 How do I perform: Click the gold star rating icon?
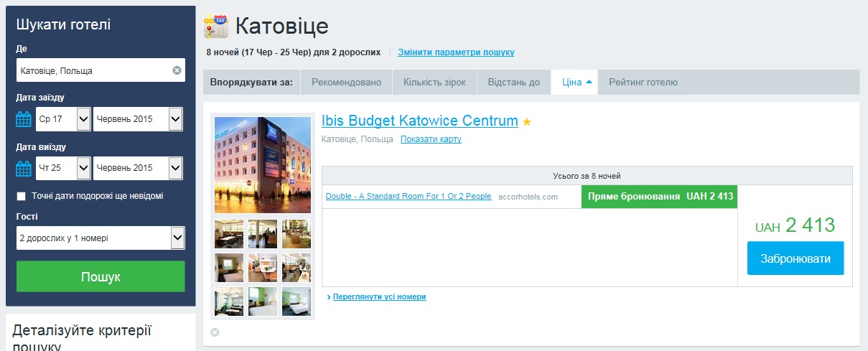tap(527, 122)
